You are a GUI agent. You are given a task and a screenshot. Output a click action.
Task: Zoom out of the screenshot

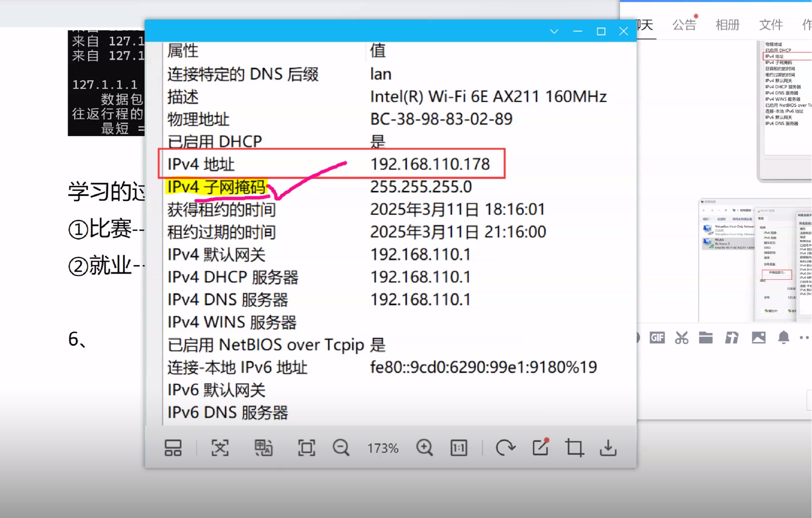tap(341, 448)
